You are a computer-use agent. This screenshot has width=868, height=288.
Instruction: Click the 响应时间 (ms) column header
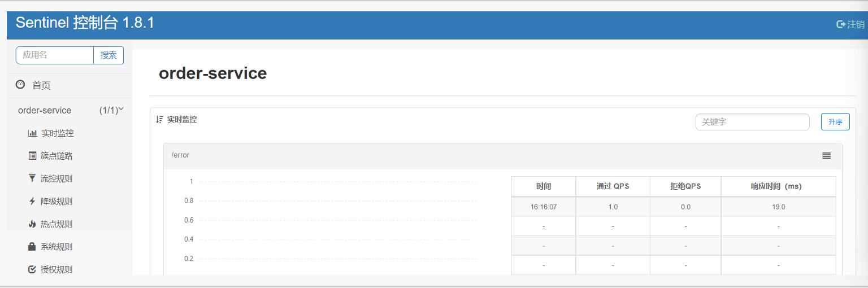(778, 186)
